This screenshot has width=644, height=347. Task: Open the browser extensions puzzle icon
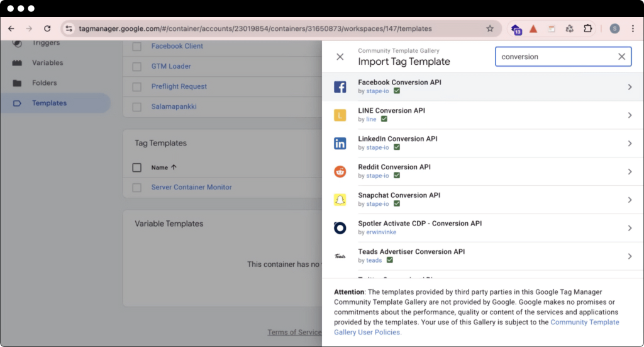tap(588, 28)
